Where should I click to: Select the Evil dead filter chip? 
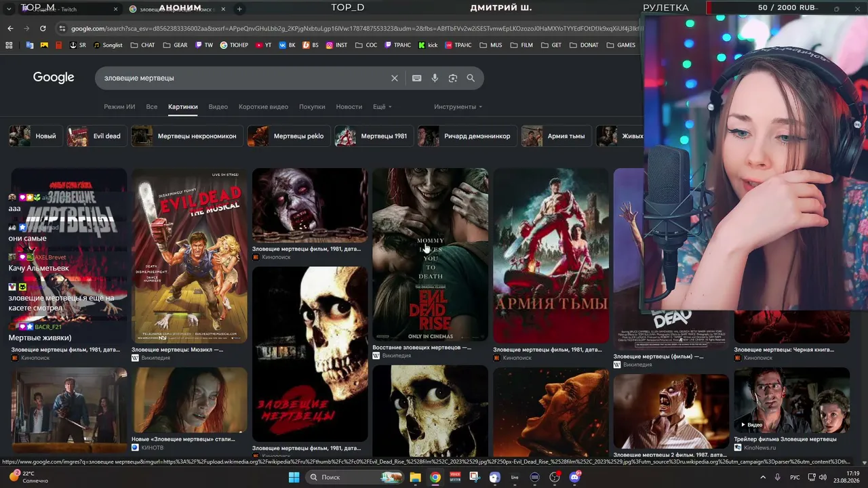(x=96, y=136)
